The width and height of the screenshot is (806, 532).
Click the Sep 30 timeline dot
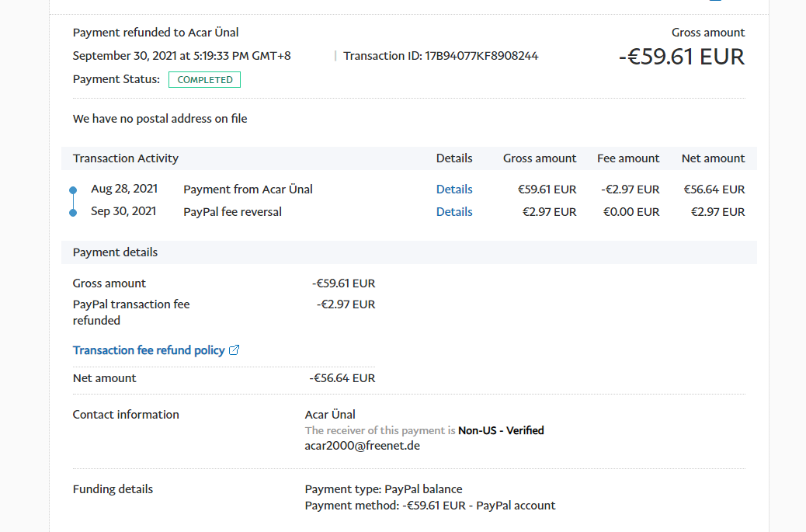point(73,212)
